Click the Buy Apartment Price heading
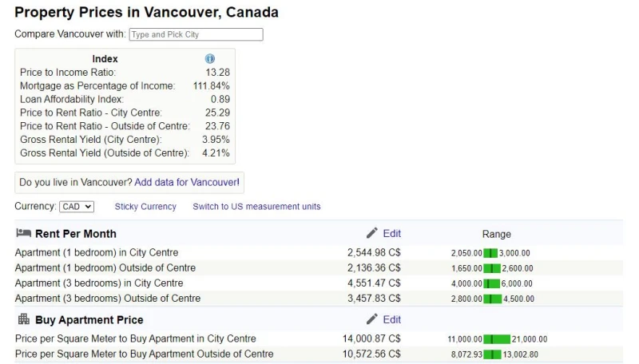The width and height of the screenshot is (639, 364). (x=89, y=320)
